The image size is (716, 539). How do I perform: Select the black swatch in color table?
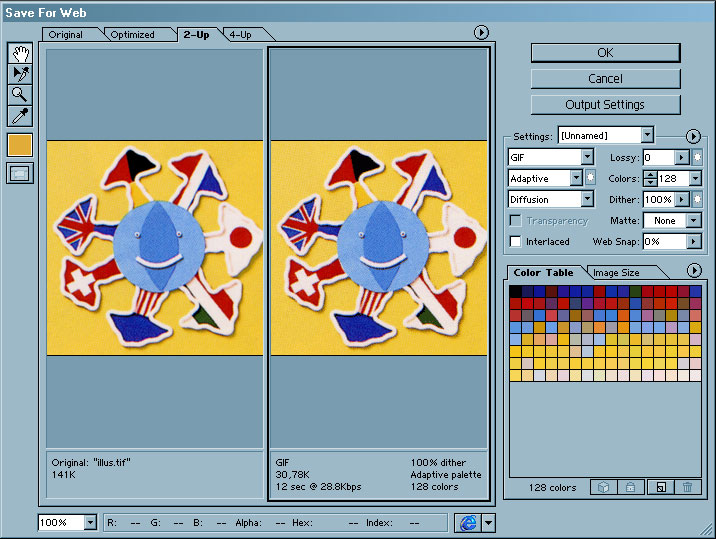click(516, 291)
